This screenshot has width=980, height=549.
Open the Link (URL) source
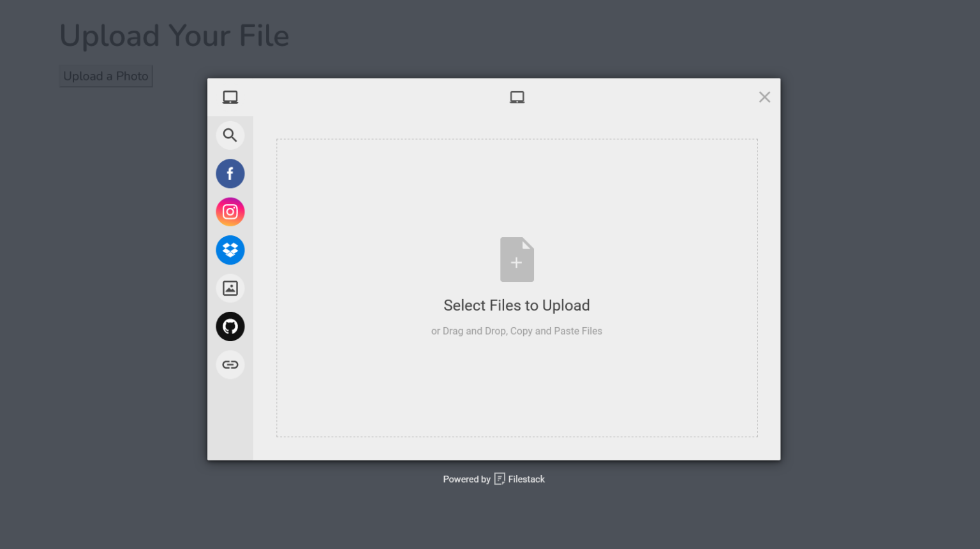click(230, 365)
